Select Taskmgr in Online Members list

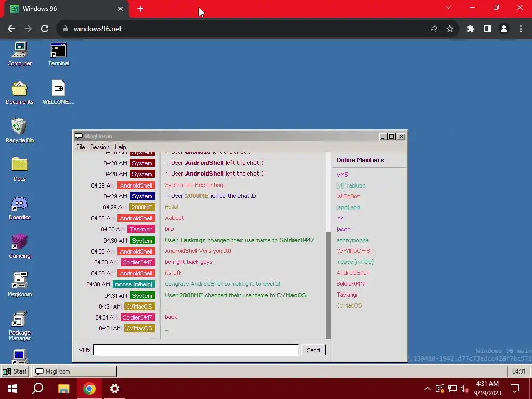point(348,295)
